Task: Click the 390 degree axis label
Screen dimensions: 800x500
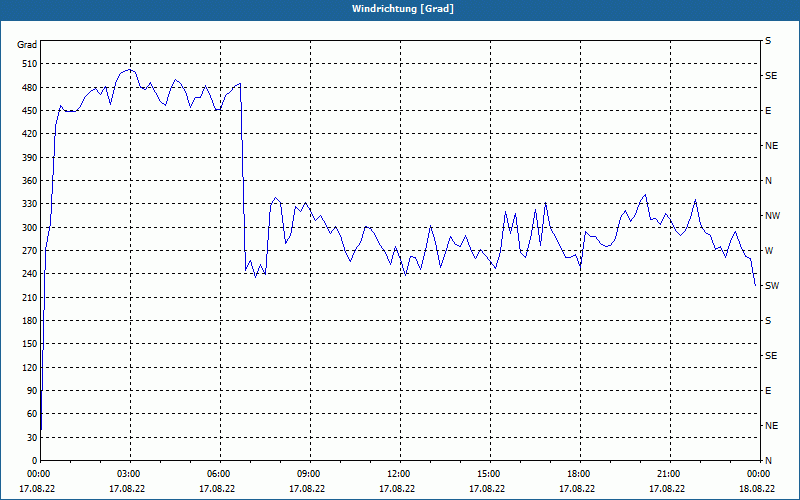Action: [x=30, y=157]
